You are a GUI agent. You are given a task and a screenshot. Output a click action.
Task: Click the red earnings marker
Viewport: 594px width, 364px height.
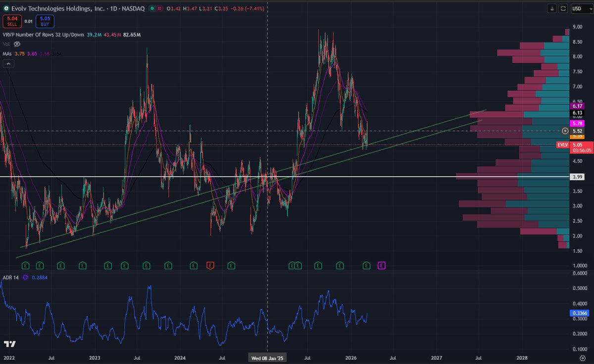210,266
